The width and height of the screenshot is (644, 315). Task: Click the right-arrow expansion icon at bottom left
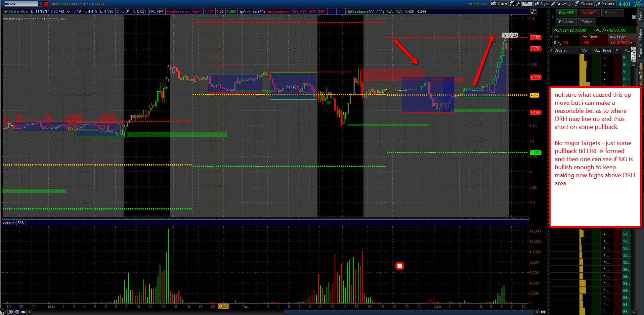tap(23, 312)
